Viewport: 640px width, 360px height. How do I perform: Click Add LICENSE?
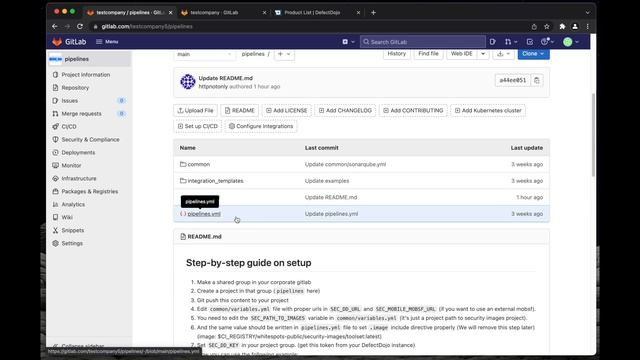(287, 110)
